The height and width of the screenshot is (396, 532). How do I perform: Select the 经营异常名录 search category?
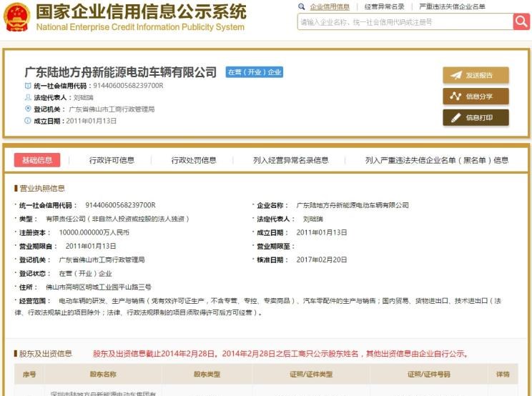(385, 6)
